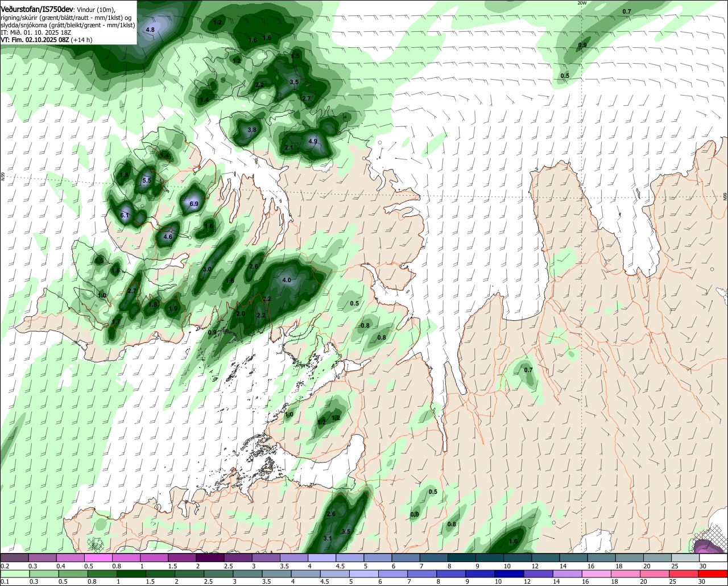Click the 2.0 precipitation value label
The width and height of the screenshot is (728, 586).
pyautogui.click(x=241, y=313)
